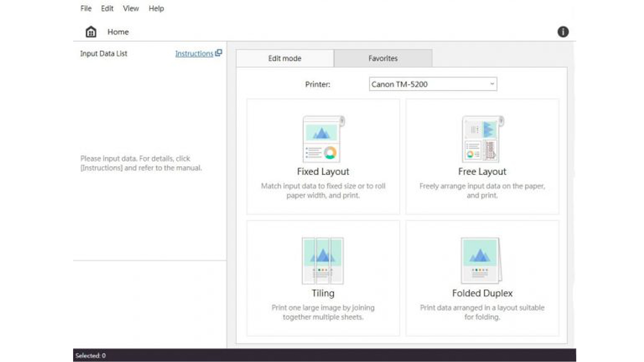Choose the Fixed Layout title

[x=323, y=172]
